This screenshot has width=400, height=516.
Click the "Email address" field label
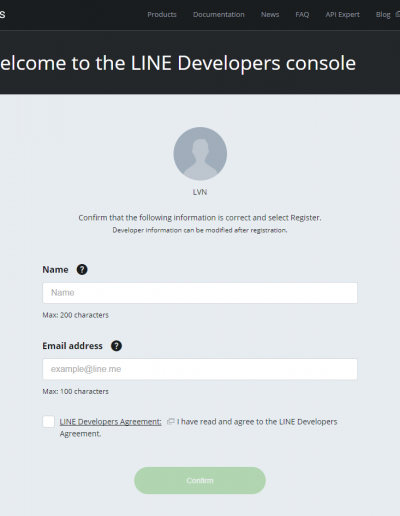click(72, 346)
